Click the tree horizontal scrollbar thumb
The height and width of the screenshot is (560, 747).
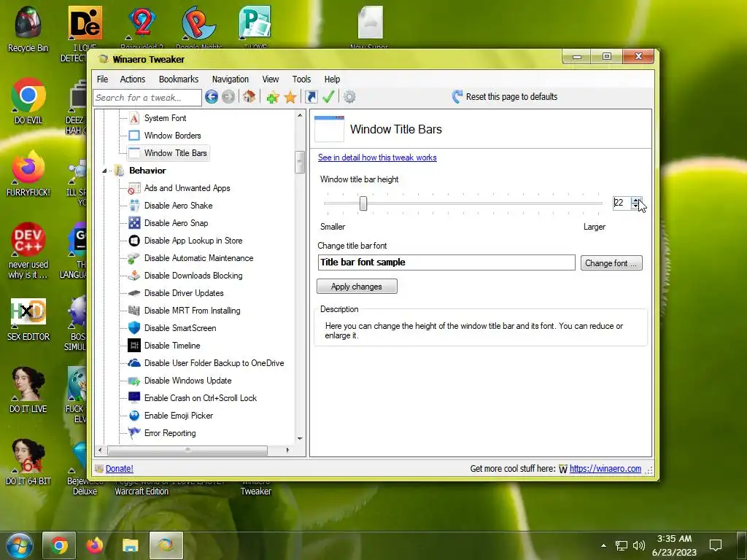pyautogui.click(x=187, y=450)
